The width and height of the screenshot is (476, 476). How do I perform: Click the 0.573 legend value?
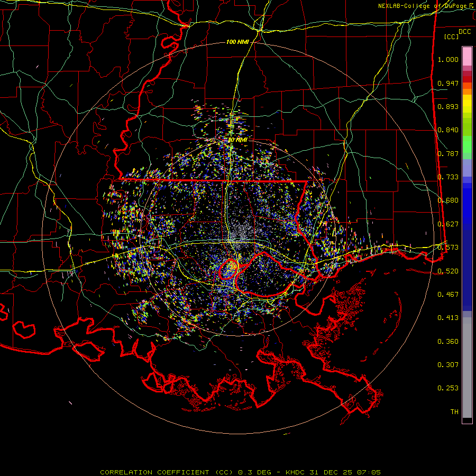pos(448,248)
